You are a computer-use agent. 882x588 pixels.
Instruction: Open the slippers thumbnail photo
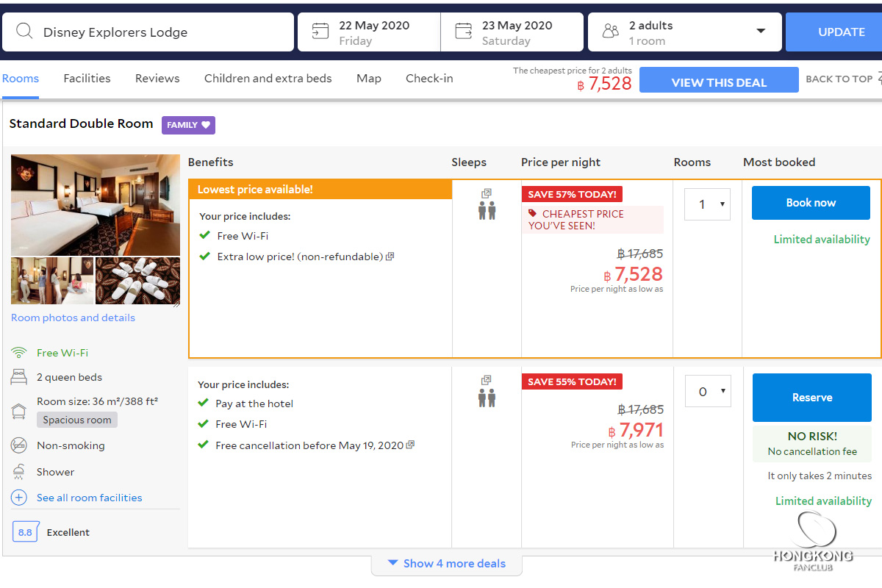point(137,281)
